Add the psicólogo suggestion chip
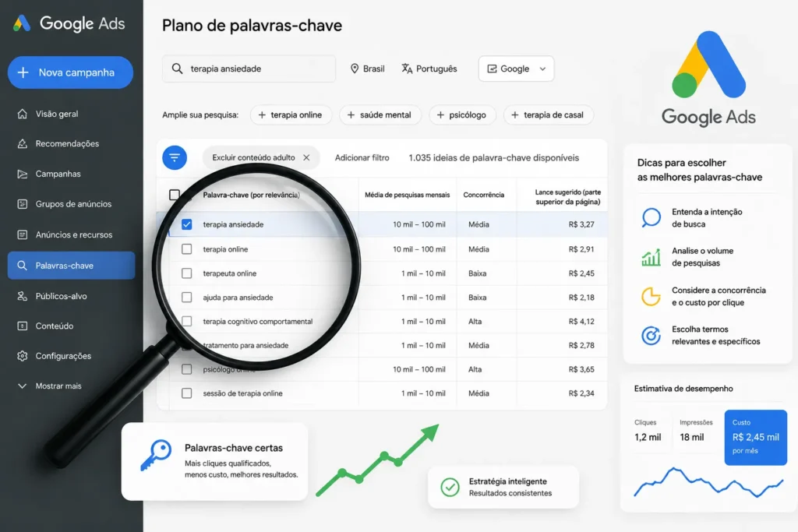 [x=461, y=115]
